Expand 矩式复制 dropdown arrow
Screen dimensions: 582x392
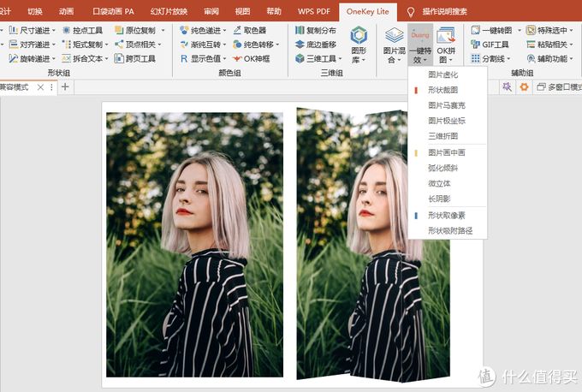pyautogui.click(x=106, y=45)
